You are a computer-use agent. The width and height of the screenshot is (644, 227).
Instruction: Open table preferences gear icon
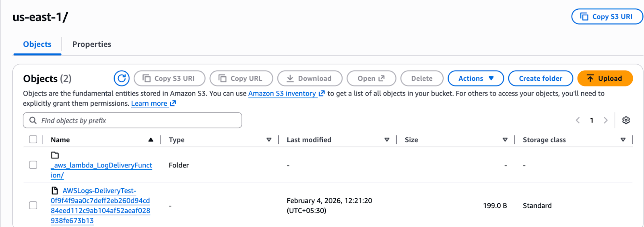[626, 120]
